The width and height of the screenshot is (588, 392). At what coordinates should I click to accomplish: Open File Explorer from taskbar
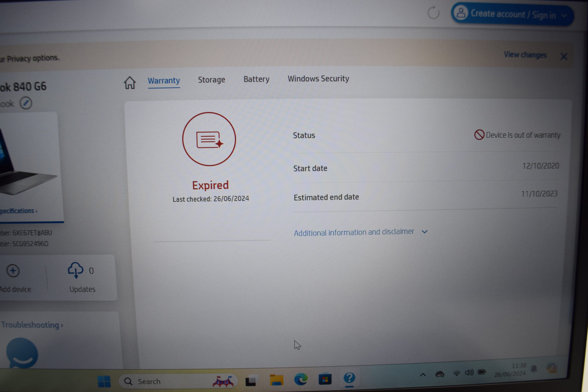(x=277, y=380)
